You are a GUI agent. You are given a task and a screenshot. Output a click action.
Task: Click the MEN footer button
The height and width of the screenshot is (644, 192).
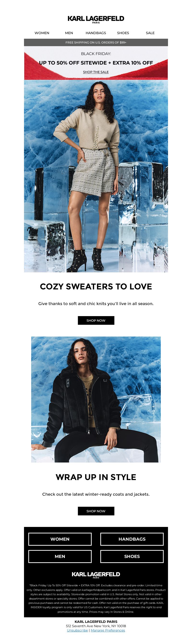coord(60,556)
